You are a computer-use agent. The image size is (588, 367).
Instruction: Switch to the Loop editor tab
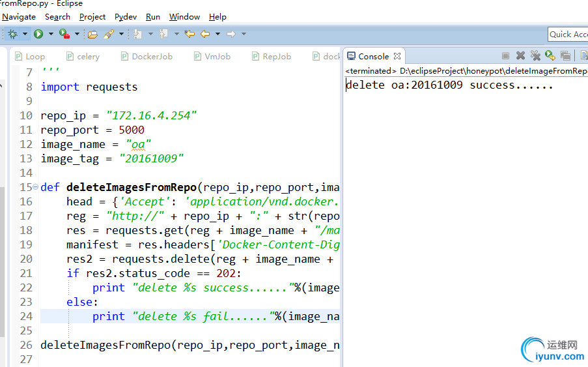click(30, 56)
